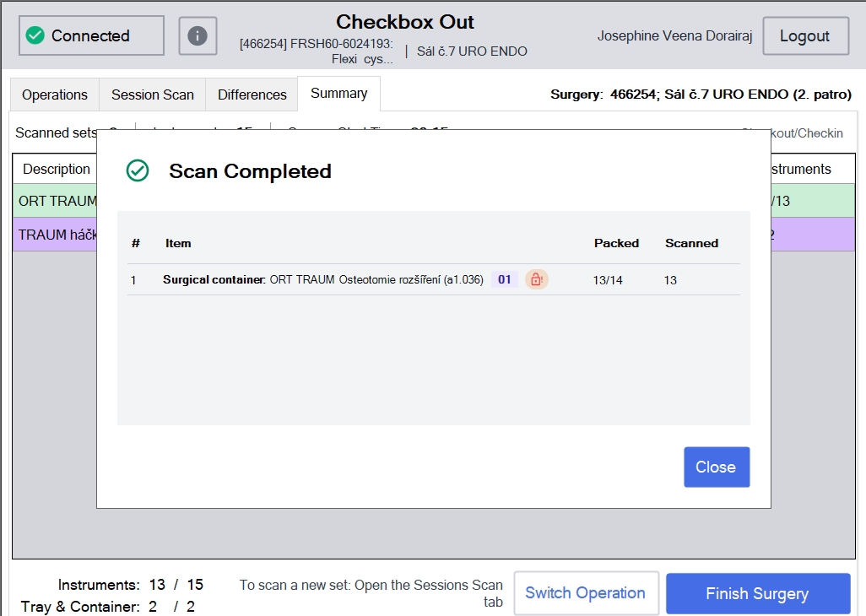Select the Summary tab
The image size is (866, 616).
338,94
